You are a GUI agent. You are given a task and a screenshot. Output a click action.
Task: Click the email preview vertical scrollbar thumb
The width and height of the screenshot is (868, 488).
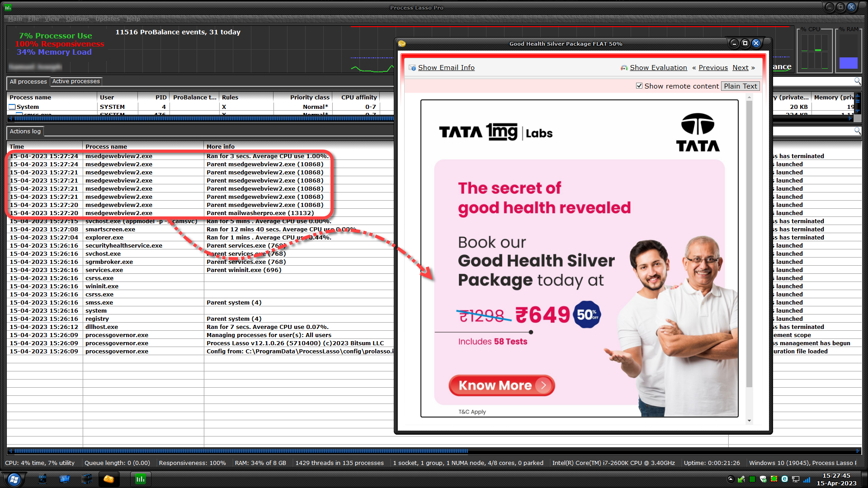pos(749,244)
